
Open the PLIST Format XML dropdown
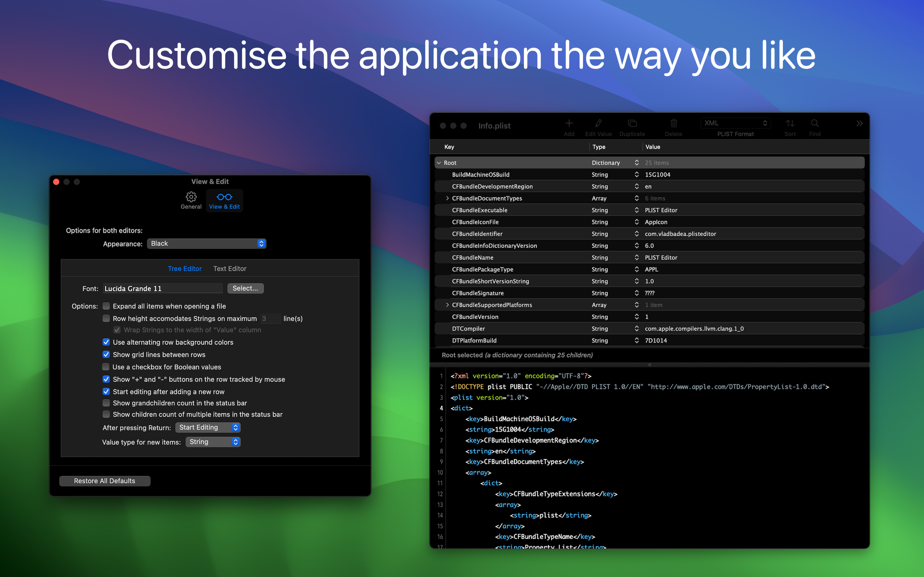pos(735,123)
